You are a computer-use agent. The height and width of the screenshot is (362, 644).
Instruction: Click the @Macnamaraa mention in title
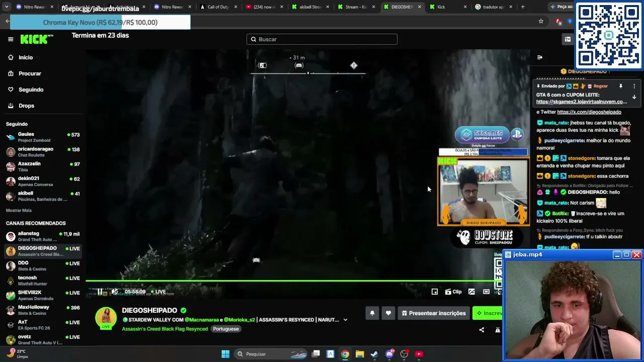[x=201, y=320]
